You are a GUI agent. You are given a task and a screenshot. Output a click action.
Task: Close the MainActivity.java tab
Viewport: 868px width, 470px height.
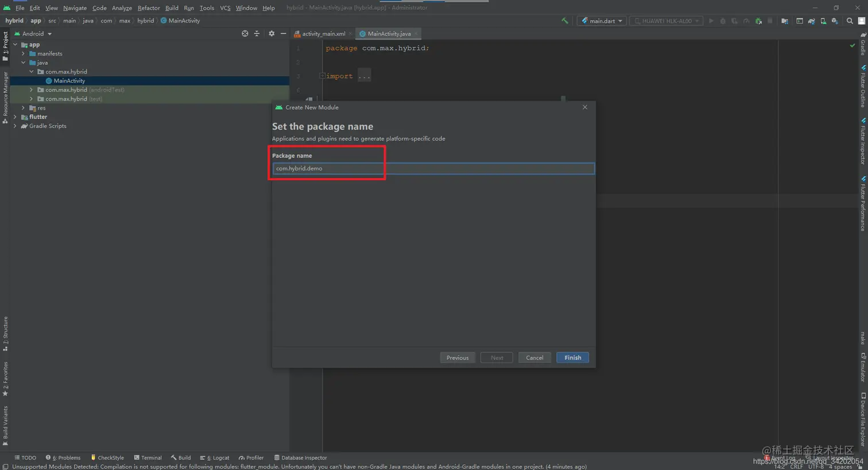click(x=416, y=34)
